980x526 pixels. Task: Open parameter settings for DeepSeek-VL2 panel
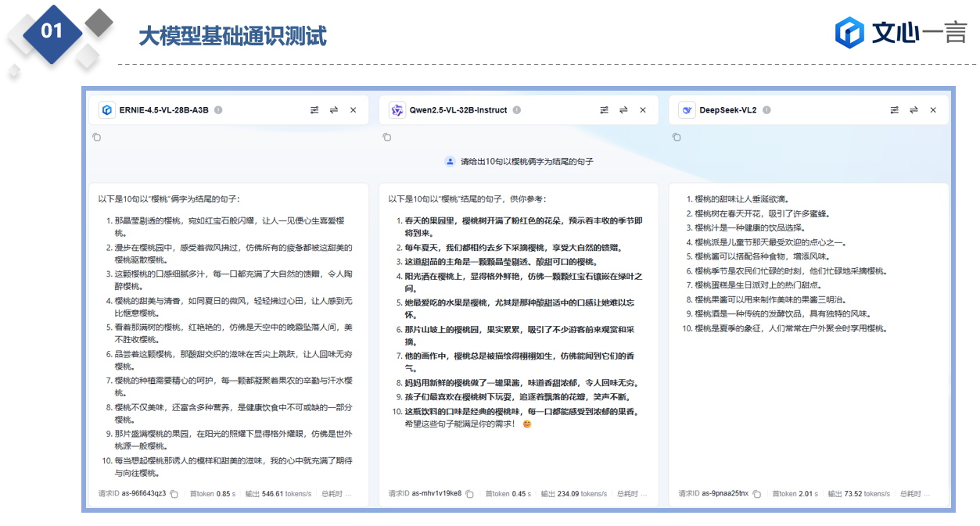pyautogui.click(x=895, y=110)
